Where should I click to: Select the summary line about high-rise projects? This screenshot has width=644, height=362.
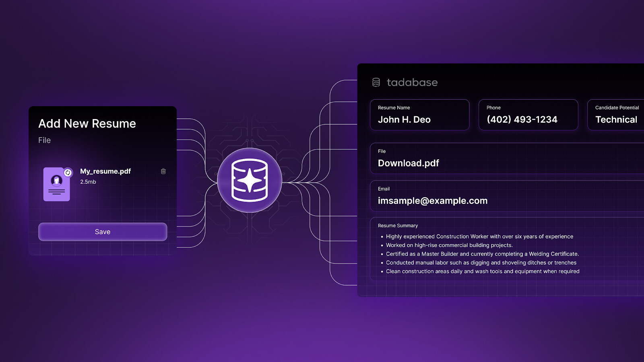coord(449,245)
